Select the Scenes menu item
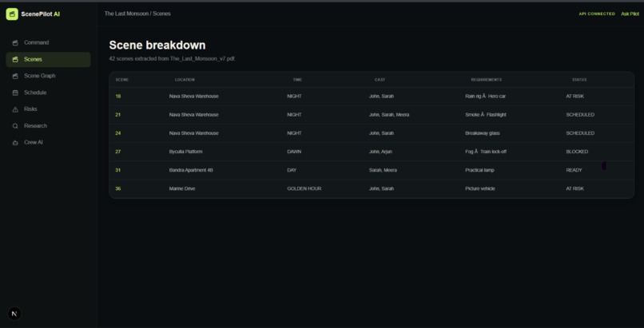644x328 pixels. pyautogui.click(x=48, y=59)
